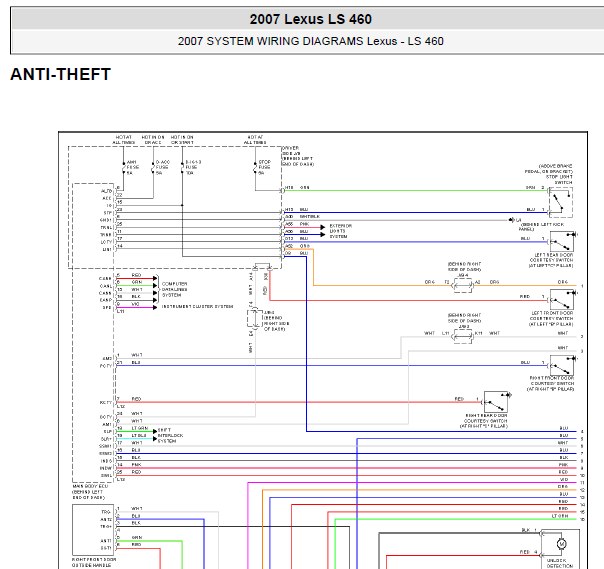The width and height of the screenshot is (604, 569).
Task: Click the 'Exterior Lights System' reference label
Action: [x=341, y=231]
